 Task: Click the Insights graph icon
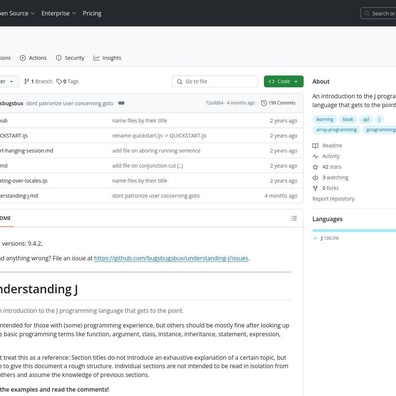click(x=96, y=58)
